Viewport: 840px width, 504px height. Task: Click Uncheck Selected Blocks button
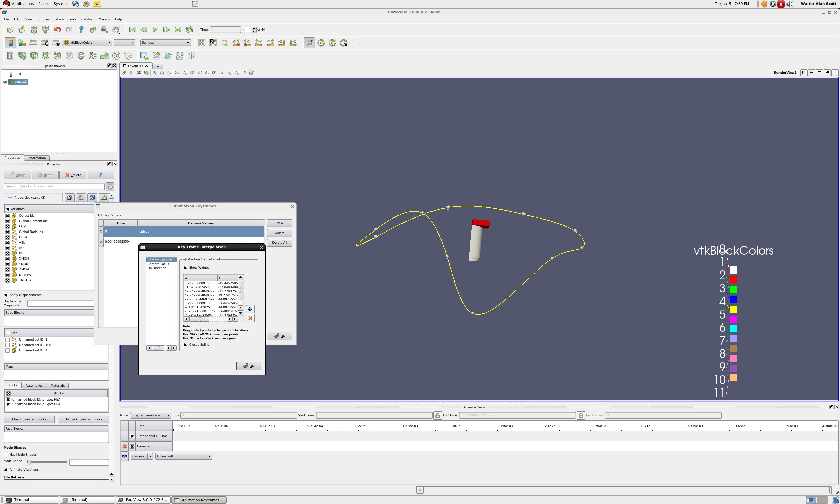pyautogui.click(x=83, y=419)
